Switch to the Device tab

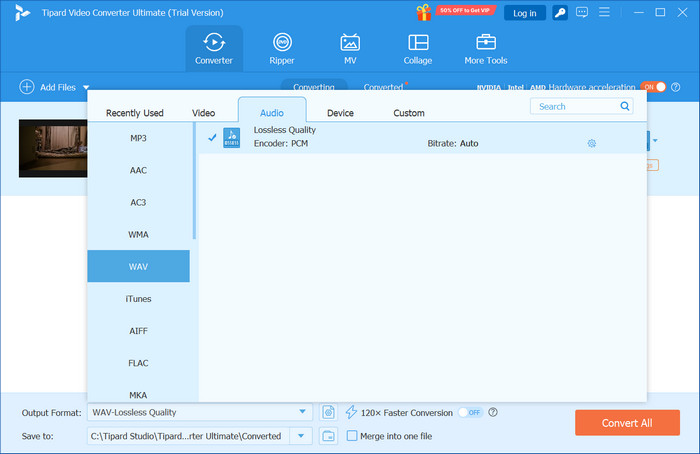(x=340, y=113)
